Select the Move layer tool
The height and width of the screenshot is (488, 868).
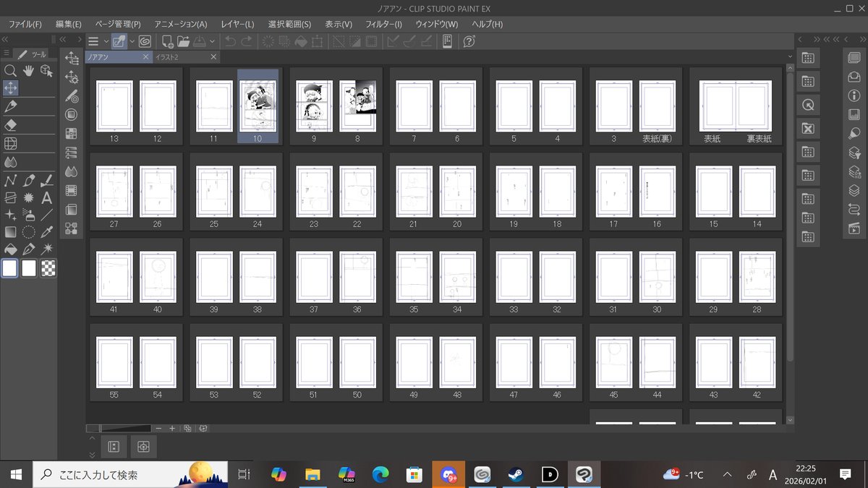click(x=10, y=88)
